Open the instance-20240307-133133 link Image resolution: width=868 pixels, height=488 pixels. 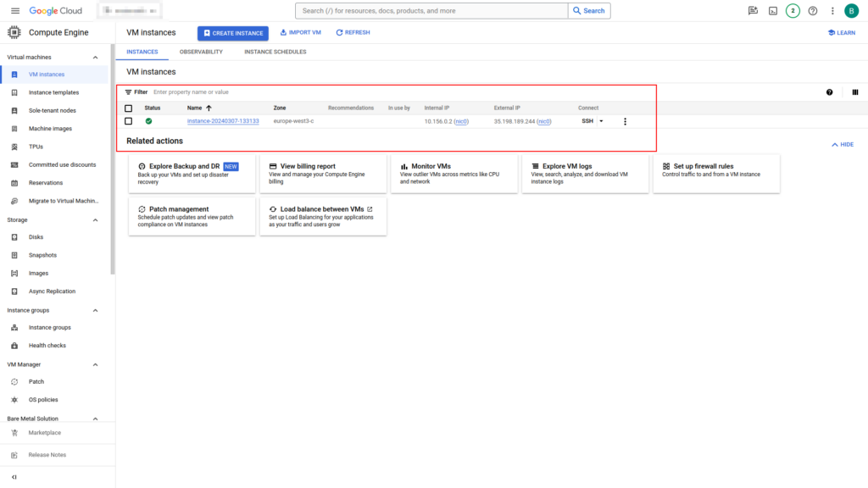(223, 121)
